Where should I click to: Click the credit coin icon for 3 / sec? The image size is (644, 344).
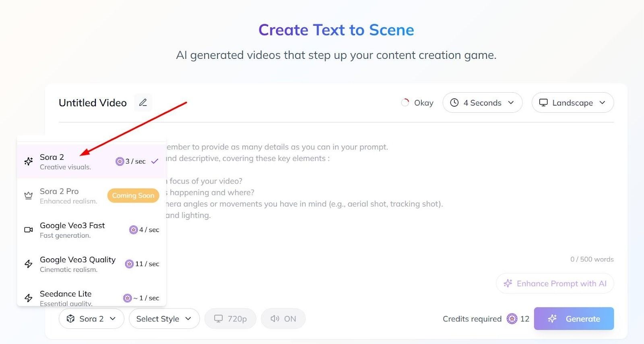(x=120, y=162)
